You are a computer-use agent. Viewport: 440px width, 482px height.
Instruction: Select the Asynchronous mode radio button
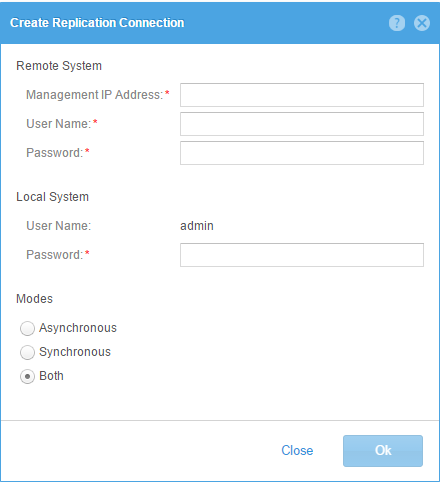tap(27, 328)
